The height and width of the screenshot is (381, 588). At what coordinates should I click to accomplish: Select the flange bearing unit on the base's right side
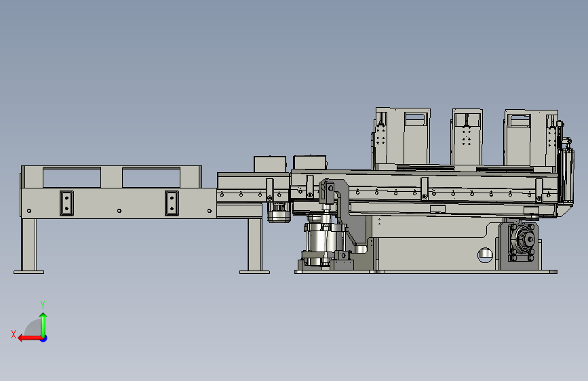point(522,243)
